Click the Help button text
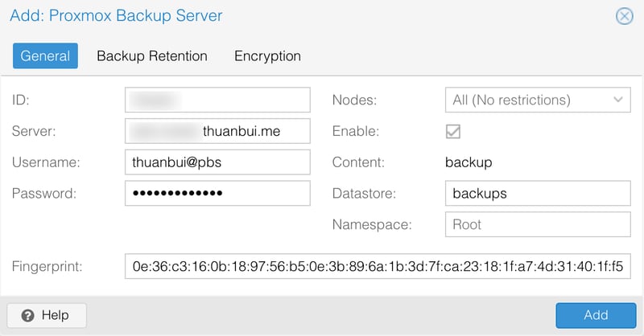Viewport: 644px width, 336px height. 55,315
